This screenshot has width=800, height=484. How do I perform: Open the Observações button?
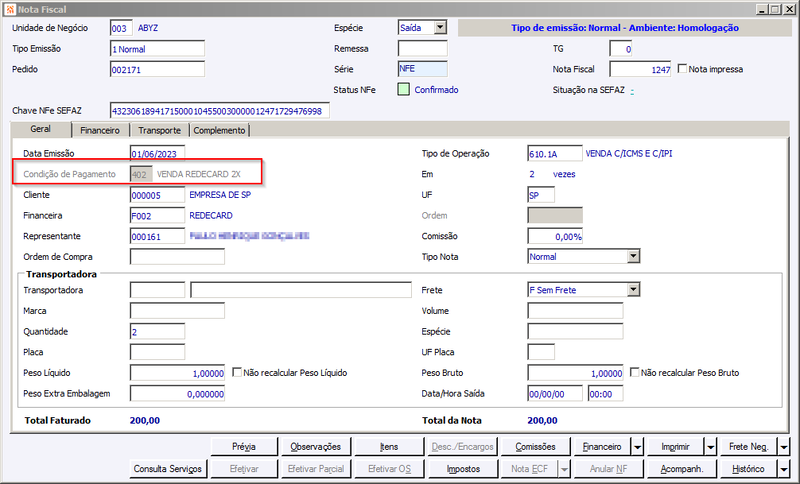pyautogui.click(x=315, y=447)
